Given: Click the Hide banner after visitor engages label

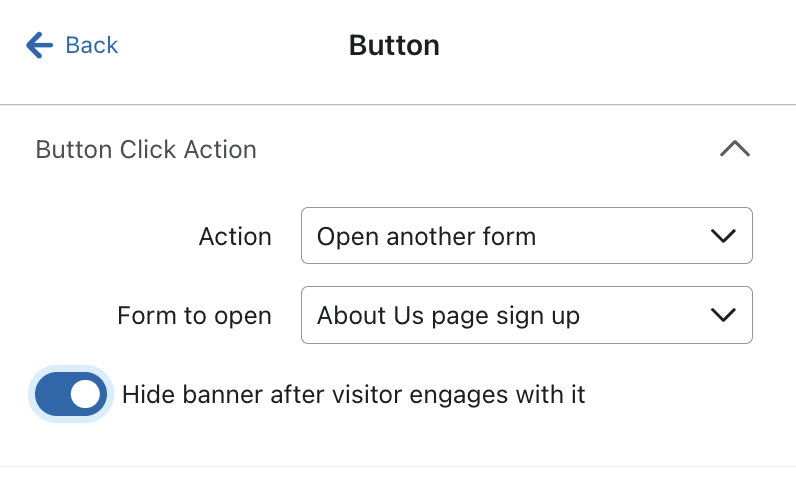Looking at the screenshot, I should (353, 394).
